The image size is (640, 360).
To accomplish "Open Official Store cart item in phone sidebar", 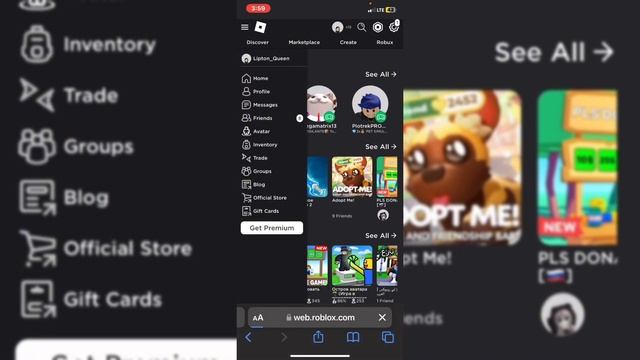I will click(x=264, y=198).
